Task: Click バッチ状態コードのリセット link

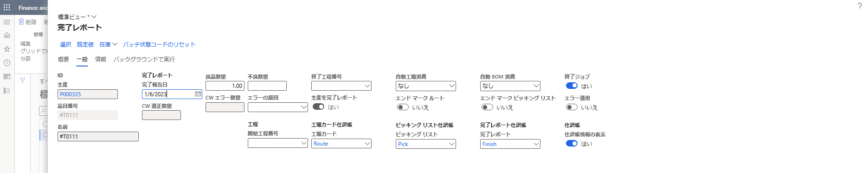Action: (159, 45)
